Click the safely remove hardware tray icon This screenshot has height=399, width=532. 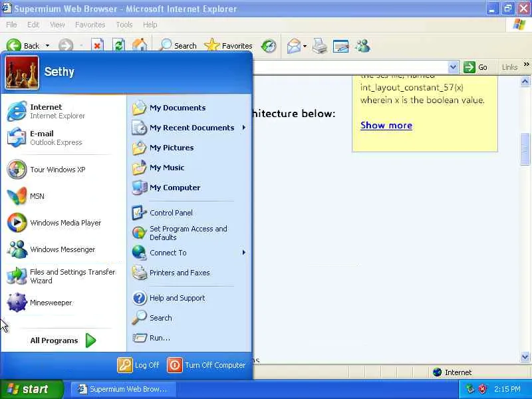pyautogui.click(x=470, y=389)
